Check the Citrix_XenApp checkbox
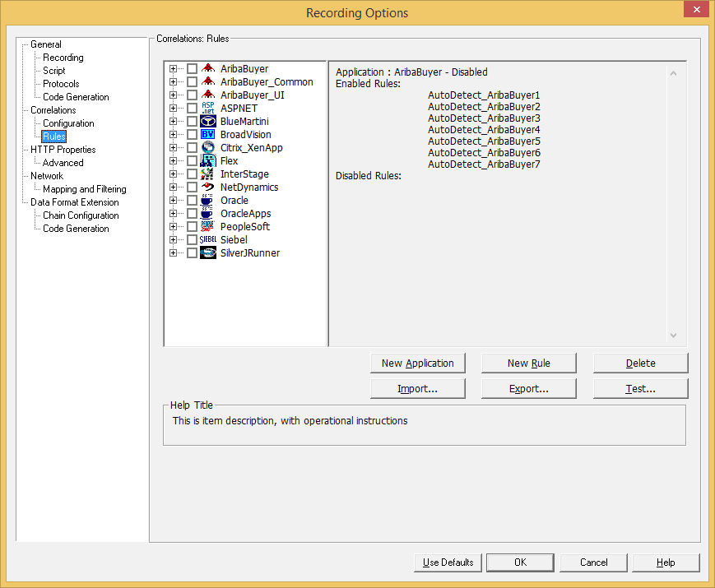 [192, 148]
